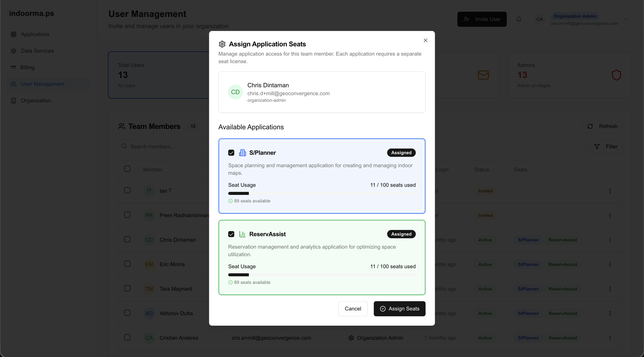The width and height of the screenshot is (644, 357).
Task: Click the S/Planner building icon
Action: [x=242, y=153]
